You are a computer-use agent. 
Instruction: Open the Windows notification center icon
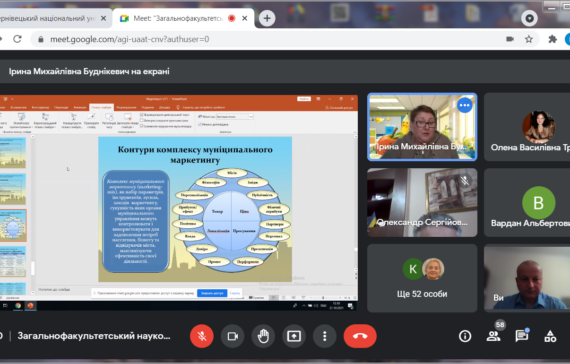coord(350,306)
